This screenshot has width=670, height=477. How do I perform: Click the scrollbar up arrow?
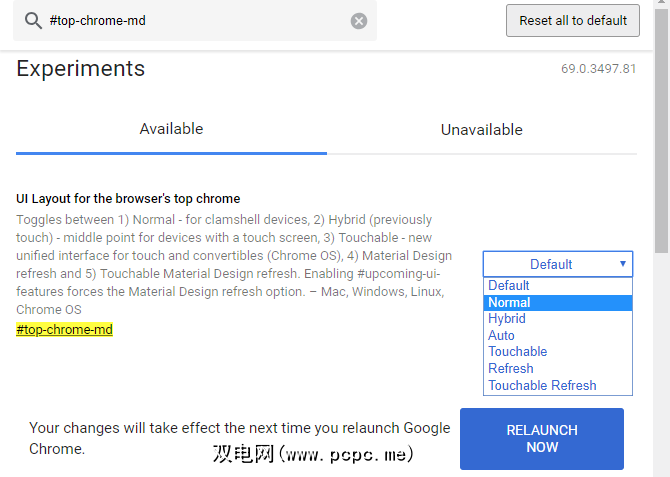[662, 3]
